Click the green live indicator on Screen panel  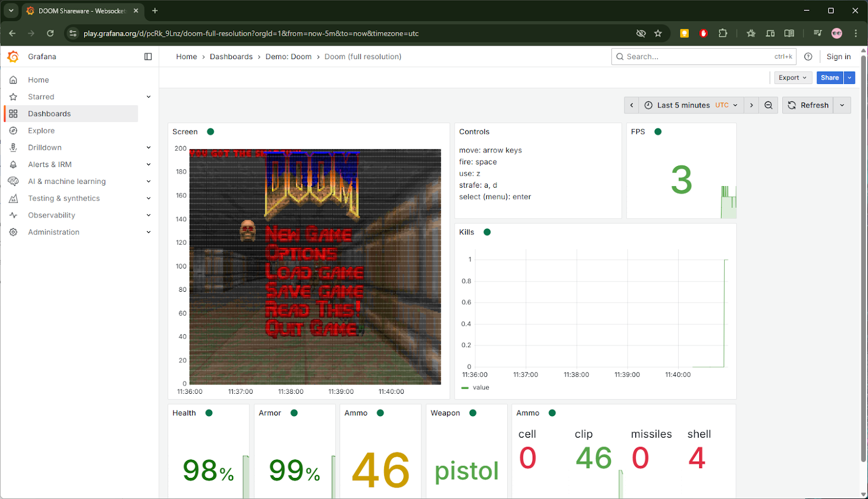point(210,132)
